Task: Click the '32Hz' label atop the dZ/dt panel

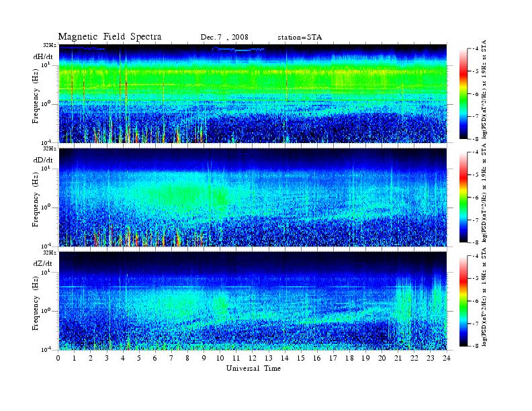Action: (x=50, y=253)
